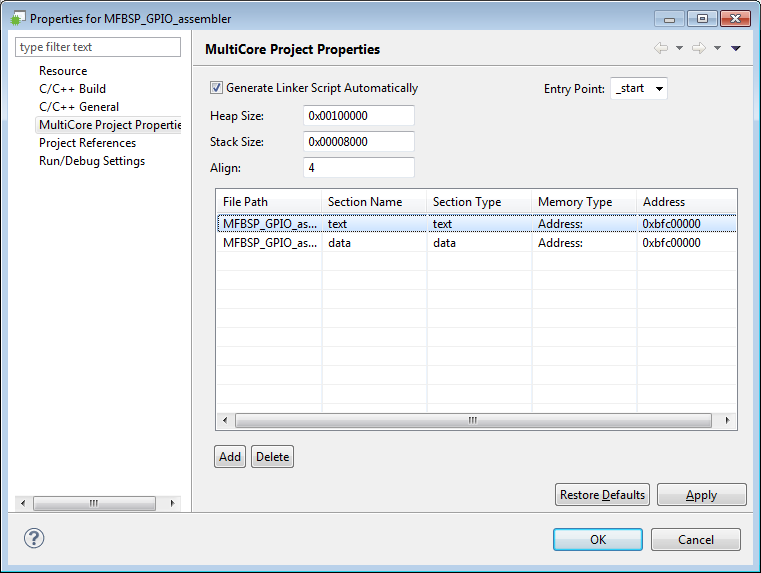This screenshot has height=573, width=761.
Task: Click the Heap Size input field
Action: click(358, 116)
